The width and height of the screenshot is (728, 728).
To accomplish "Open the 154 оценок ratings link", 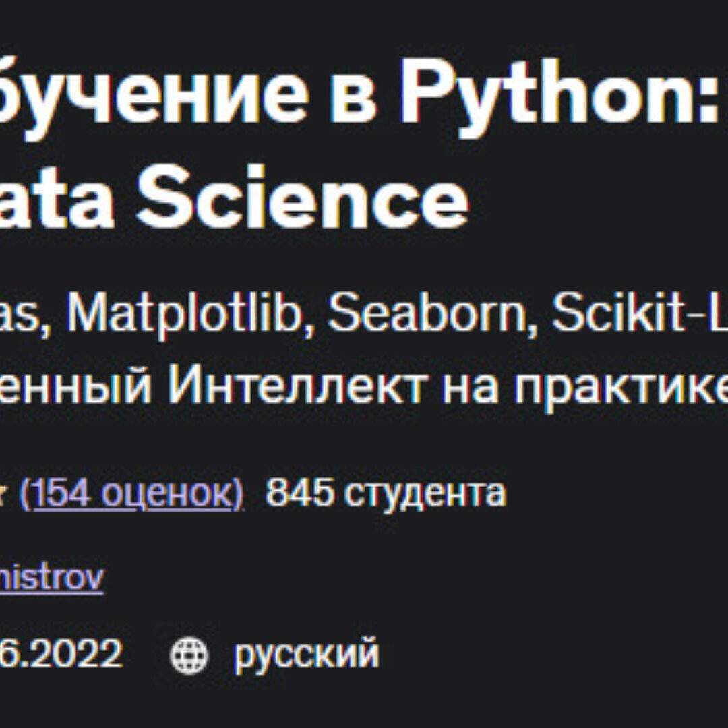I will (x=131, y=494).
